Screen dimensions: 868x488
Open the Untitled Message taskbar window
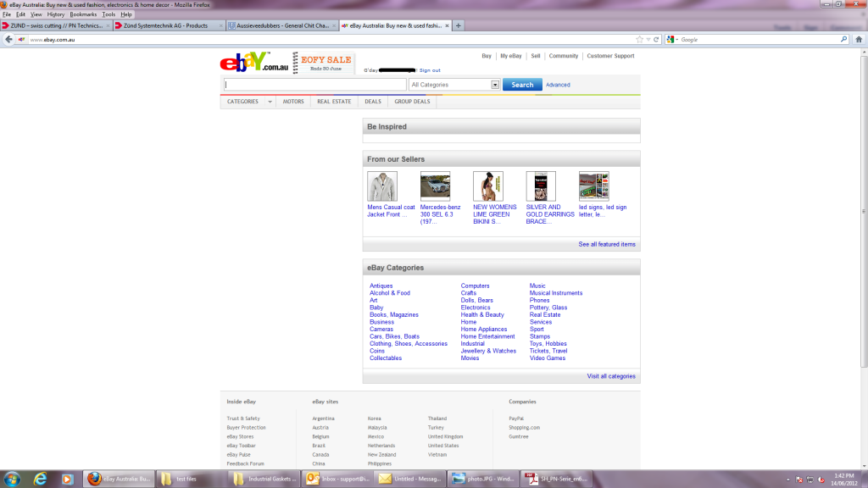click(x=409, y=479)
